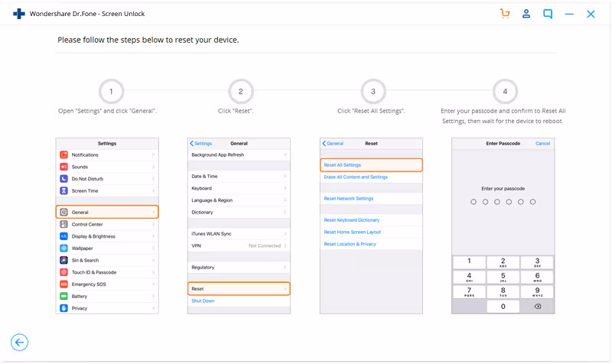Click the Notifications icon in Settings list
The image size is (612, 364).
point(63,154)
